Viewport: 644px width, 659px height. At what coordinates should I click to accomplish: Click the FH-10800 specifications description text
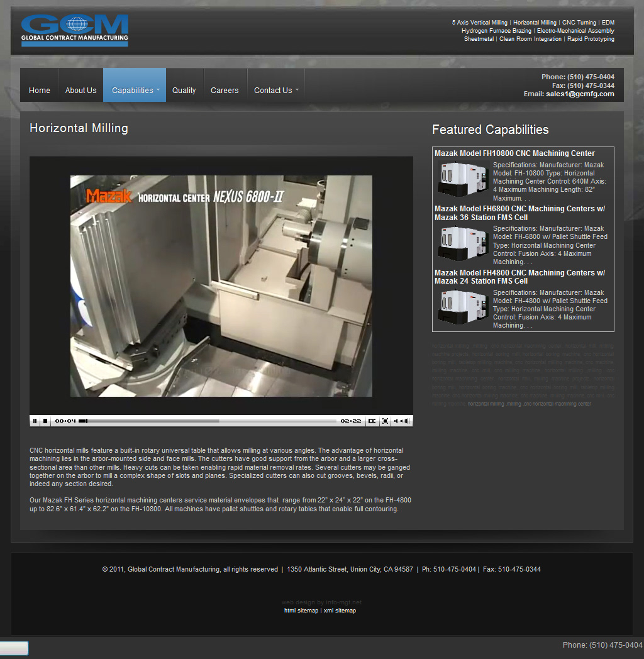(x=550, y=182)
